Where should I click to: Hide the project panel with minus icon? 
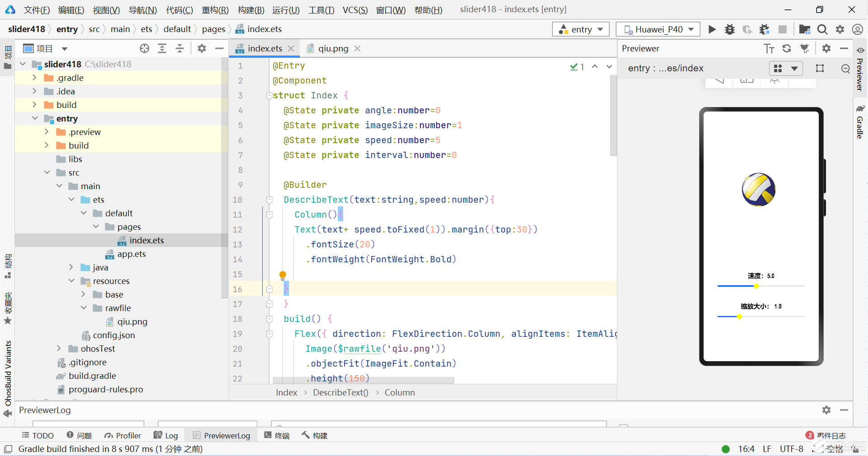(x=219, y=48)
